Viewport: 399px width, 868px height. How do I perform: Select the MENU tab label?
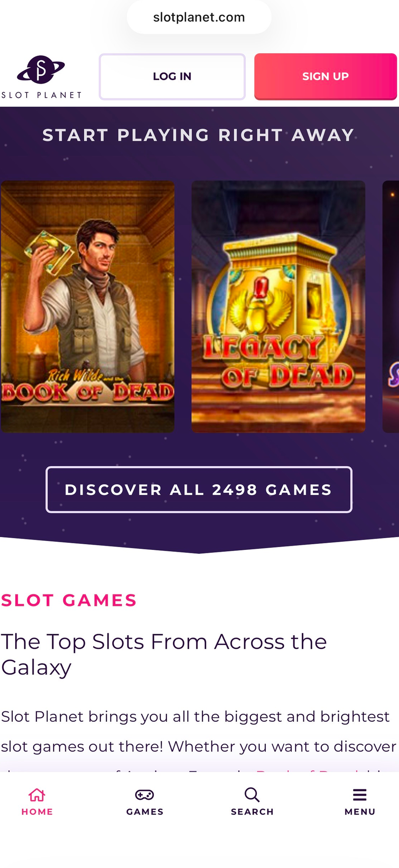(x=360, y=812)
